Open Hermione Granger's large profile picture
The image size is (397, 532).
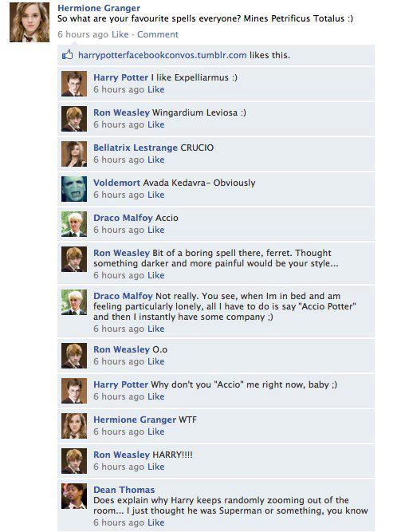point(29,22)
